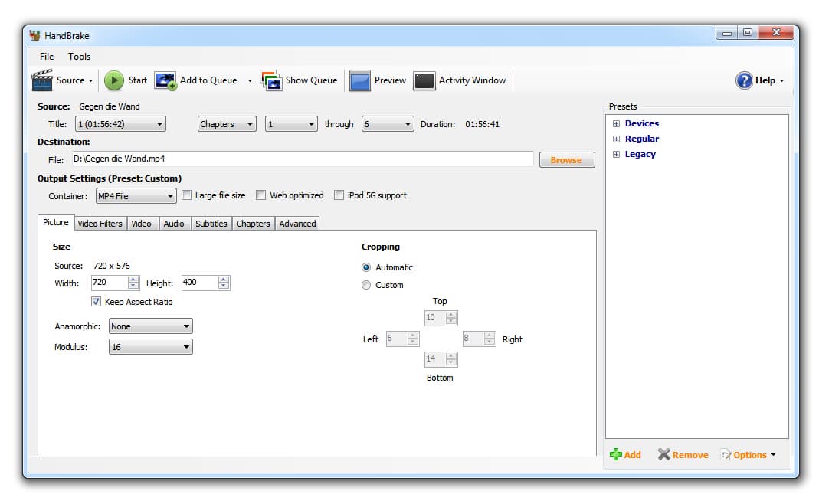The width and height of the screenshot is (819, 504).
Task: Open the end chapter dropdown showing 6
Action: coord(388,124)
